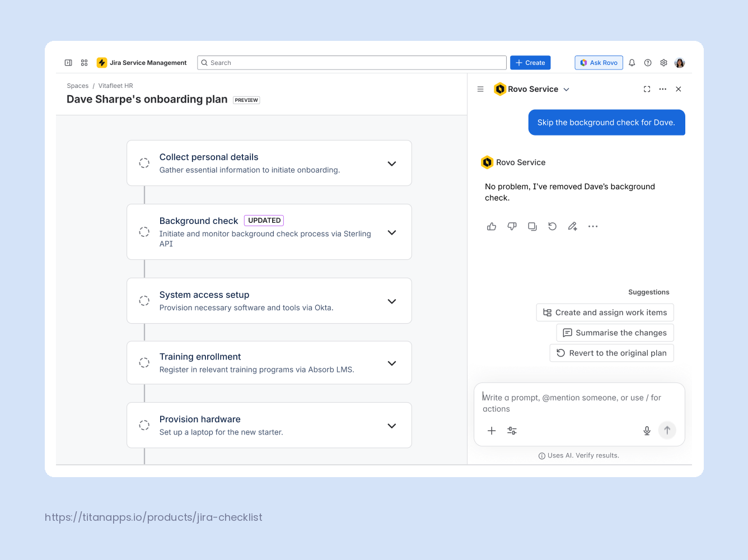
Task: Click Dave Sharpe's onboarding plan title
Action: pos(147,99)
